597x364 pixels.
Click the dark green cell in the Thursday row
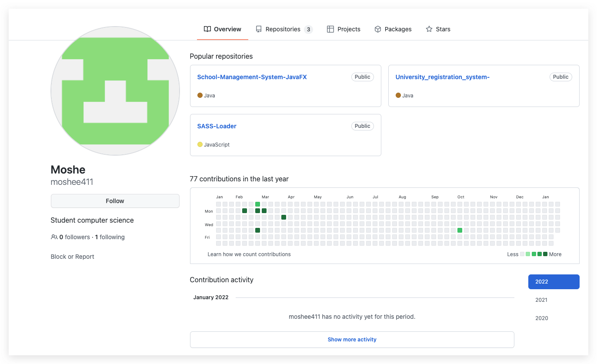click(x=258, y=230)
